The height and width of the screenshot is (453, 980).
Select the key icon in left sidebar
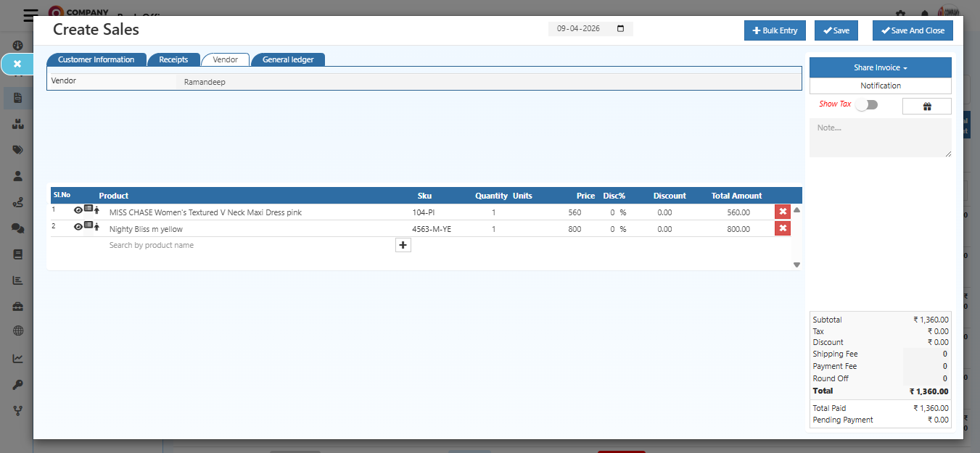pyautogui.click(x=17, y=384)
